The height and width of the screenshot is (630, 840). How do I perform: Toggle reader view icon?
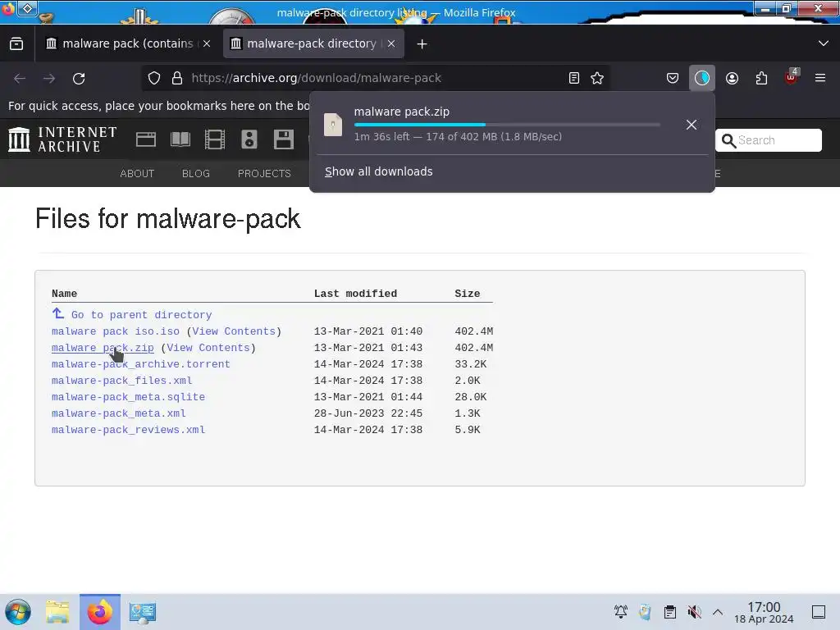click(x=573, y=78)
